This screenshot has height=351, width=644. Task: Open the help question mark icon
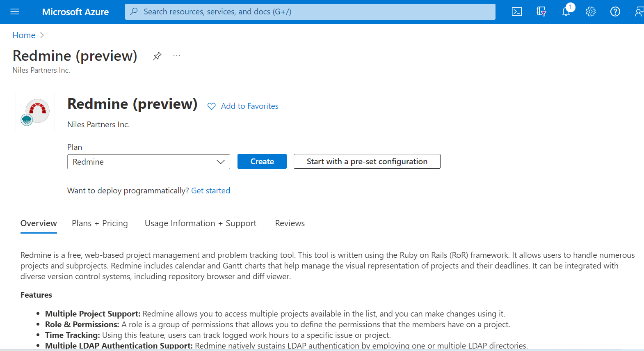pos(615,11)
